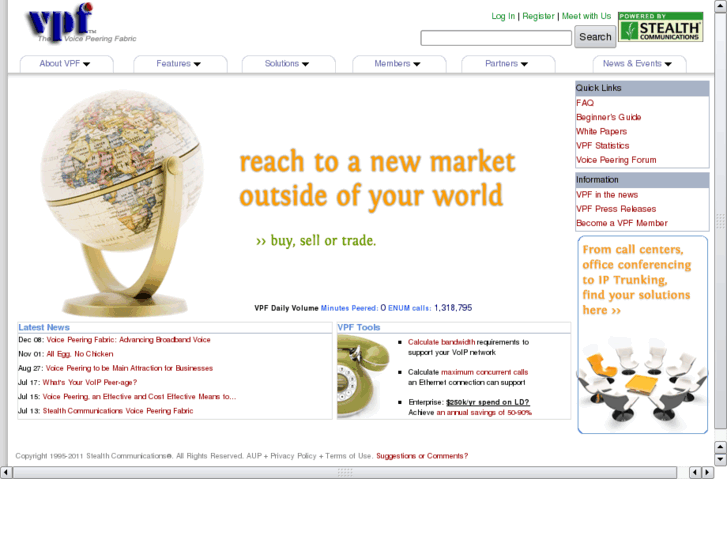View the VPF Statistics link
Screen dimensions: 727x545
(x=602, y=146)
